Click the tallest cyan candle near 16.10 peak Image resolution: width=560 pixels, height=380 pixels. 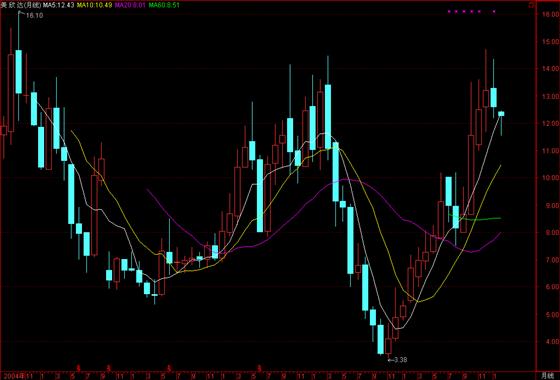point(19,71)
